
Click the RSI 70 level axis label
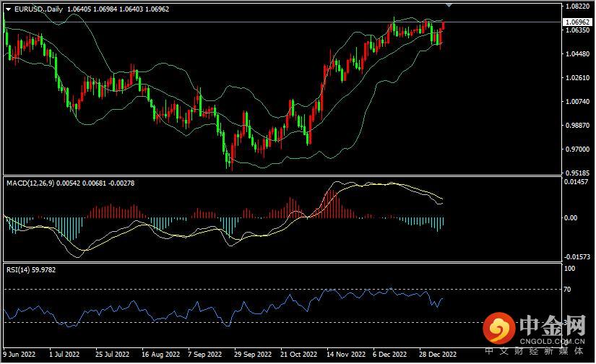click(569, 289)
